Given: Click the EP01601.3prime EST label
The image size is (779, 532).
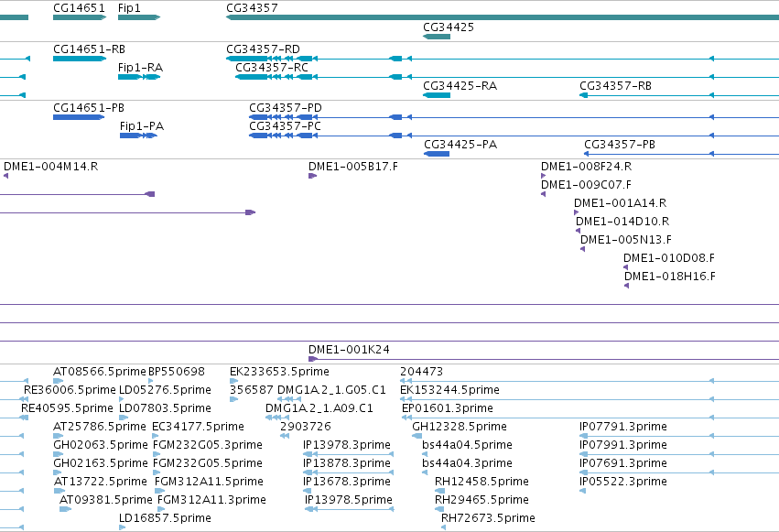Looking at the screenshot, I should tap(448, 408).
